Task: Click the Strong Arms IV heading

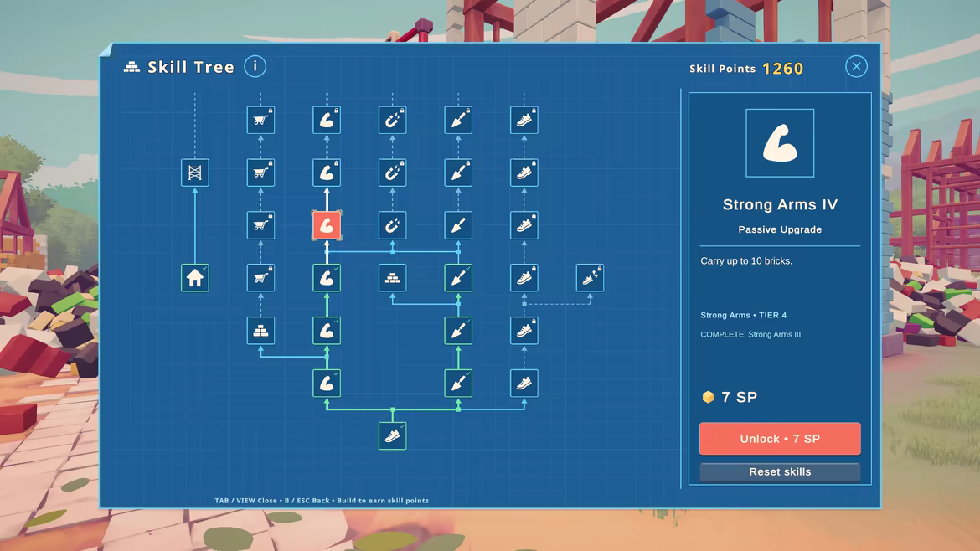Action: pyautogui.click(x=780, y=204)
